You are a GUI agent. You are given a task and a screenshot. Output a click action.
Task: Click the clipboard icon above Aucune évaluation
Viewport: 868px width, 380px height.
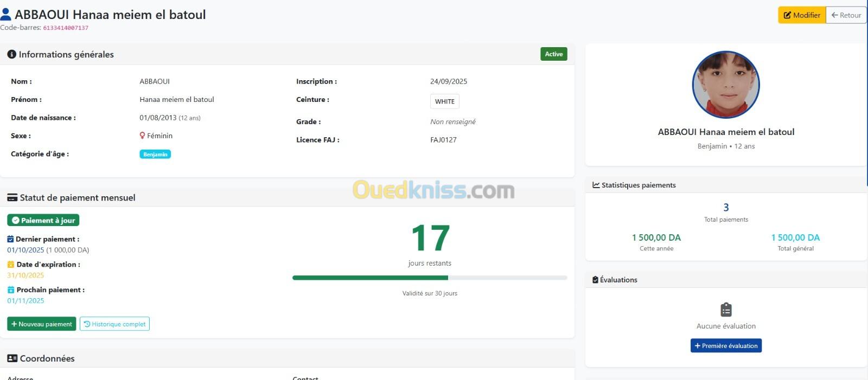(x=726, y=310)
